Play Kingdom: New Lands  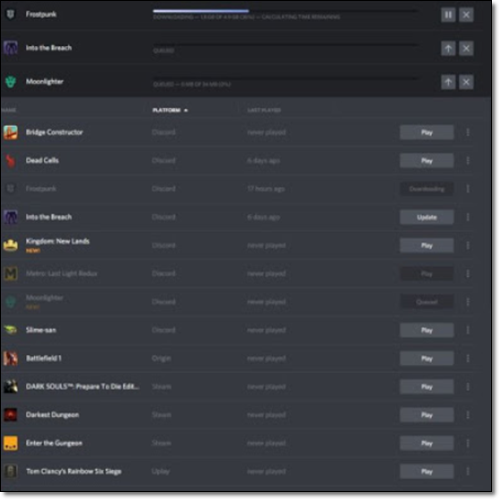tap(427, 246)
